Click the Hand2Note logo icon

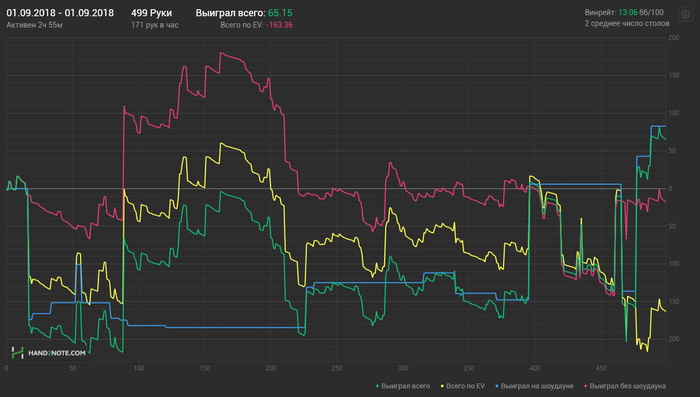(x=17, y=353)
